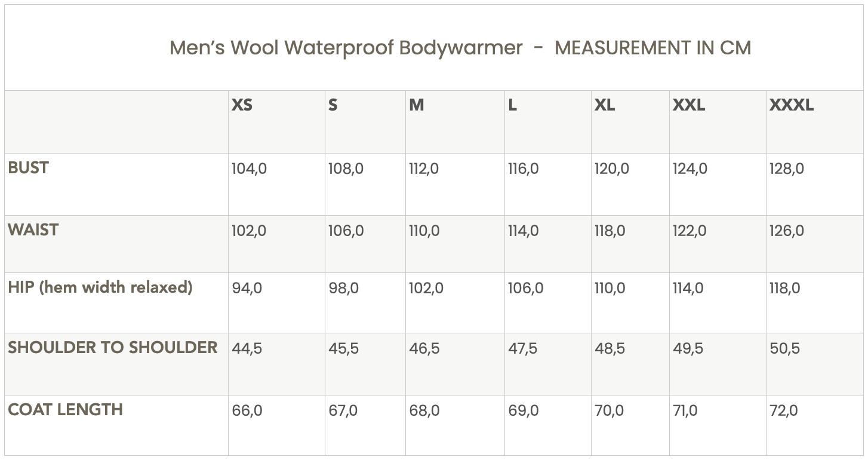Select coat length 72,0 for XXXL

point(783,411)
